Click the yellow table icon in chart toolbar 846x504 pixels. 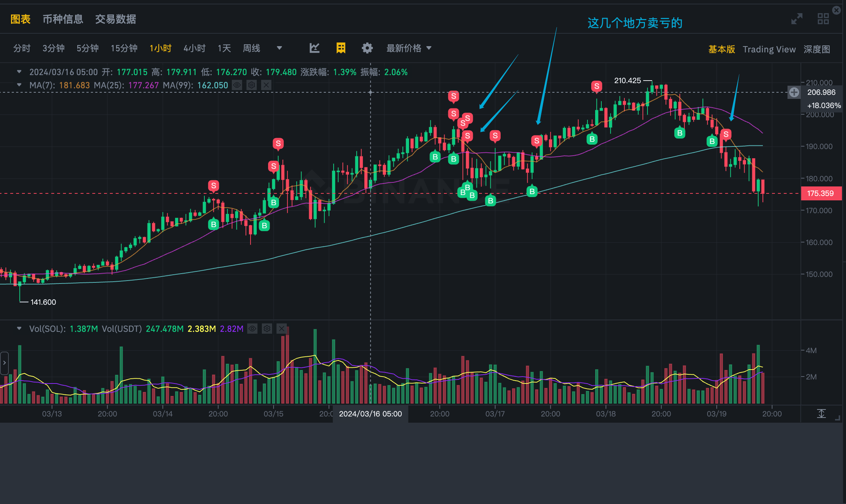[x=341, y=48]
